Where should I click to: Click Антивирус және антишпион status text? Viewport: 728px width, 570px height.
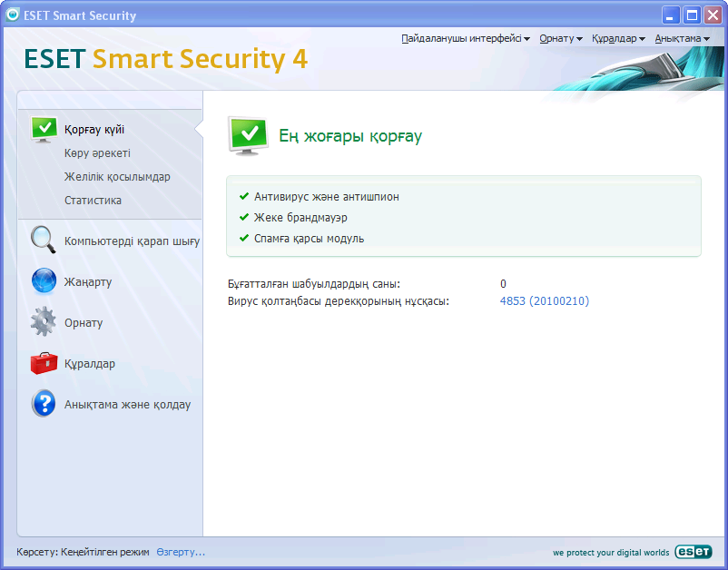327,197
